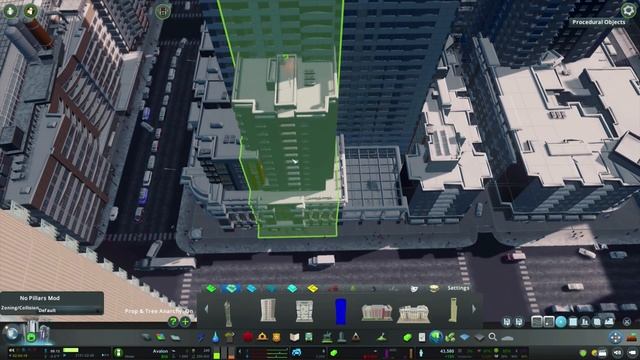Open the Education book menu
Viewport: 640px width, 360px height.
(x=294, y=337)
